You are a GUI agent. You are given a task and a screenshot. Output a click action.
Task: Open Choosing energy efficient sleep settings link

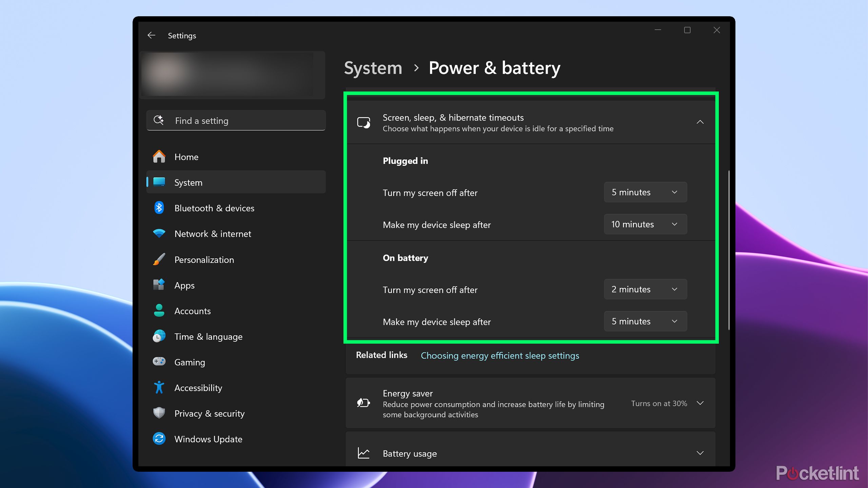tap(500, 355)
